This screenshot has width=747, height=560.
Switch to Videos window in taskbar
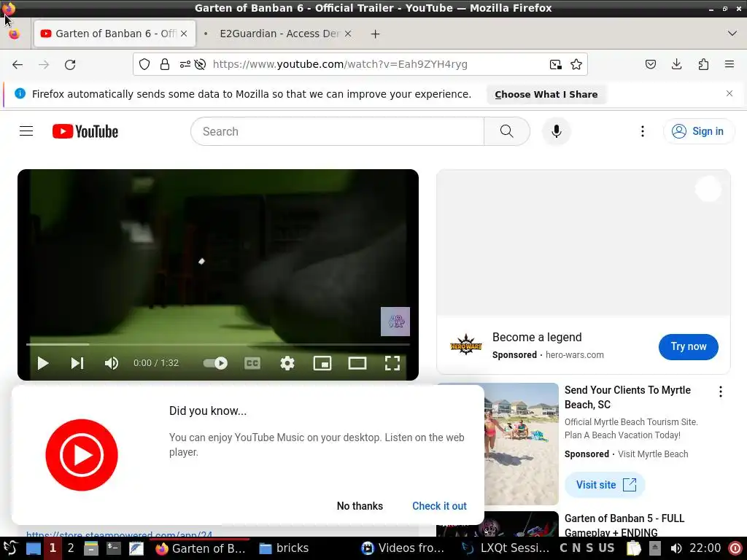click(403, 548)
